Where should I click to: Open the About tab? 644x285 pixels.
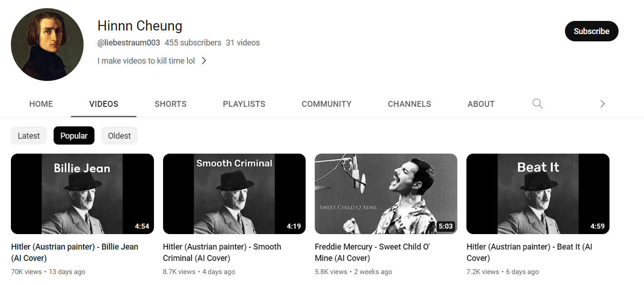tap(481, 104)
